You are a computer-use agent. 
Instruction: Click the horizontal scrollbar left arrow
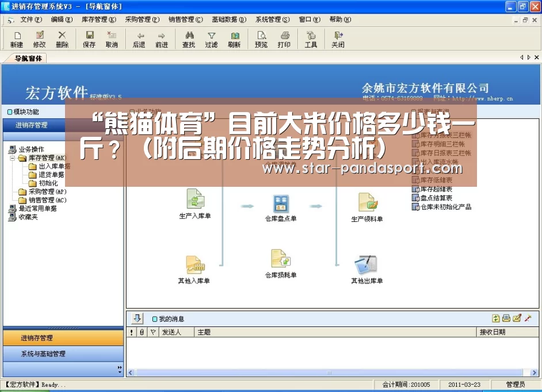[131, 372]
